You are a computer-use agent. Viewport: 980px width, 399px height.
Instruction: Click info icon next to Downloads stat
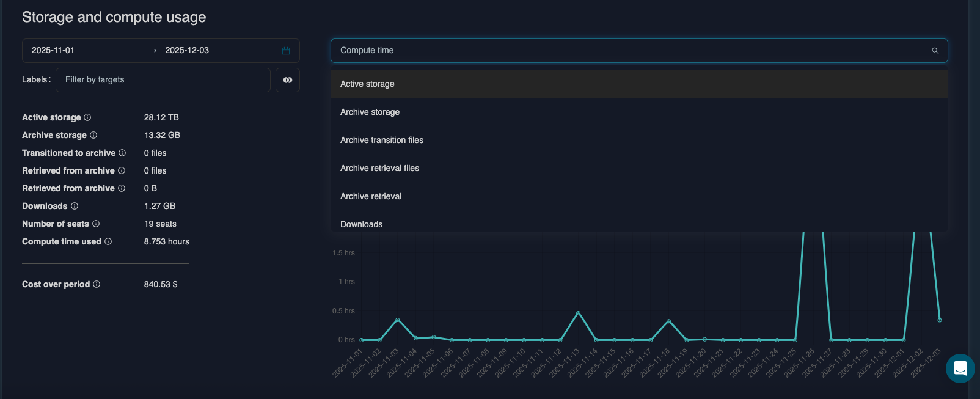[75, 206]
